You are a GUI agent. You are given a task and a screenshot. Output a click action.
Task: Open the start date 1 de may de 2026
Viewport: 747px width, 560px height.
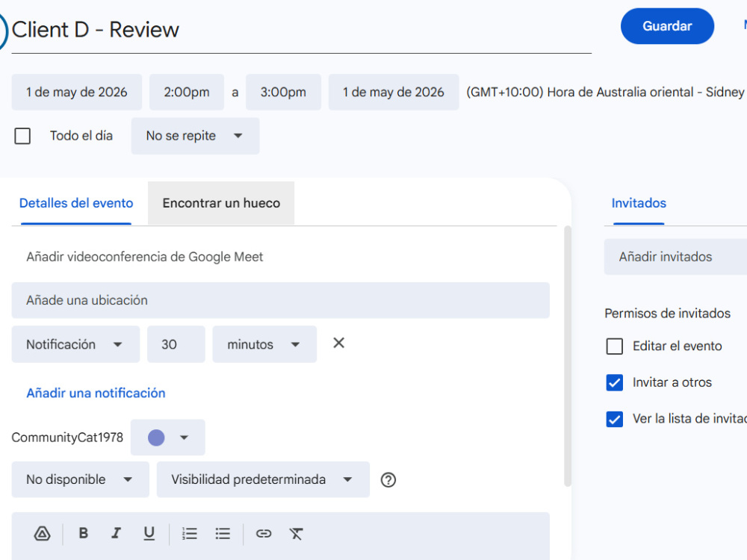(x=77, y=92)
